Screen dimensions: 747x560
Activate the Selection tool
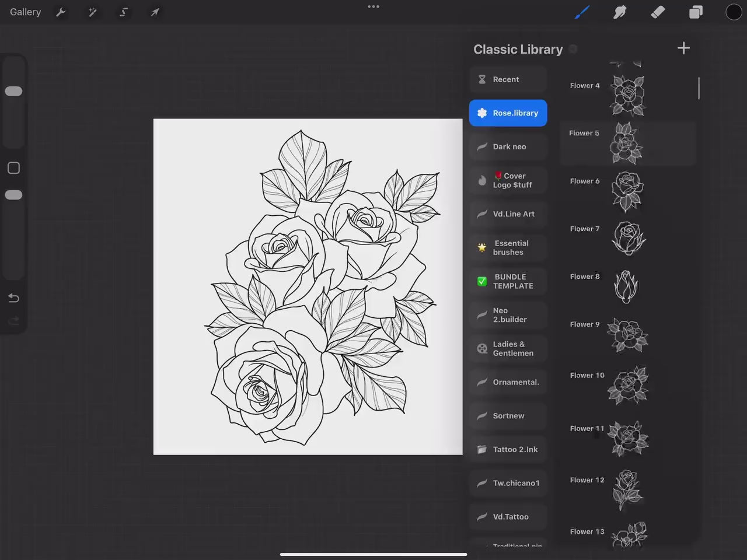tap(124, 12)
